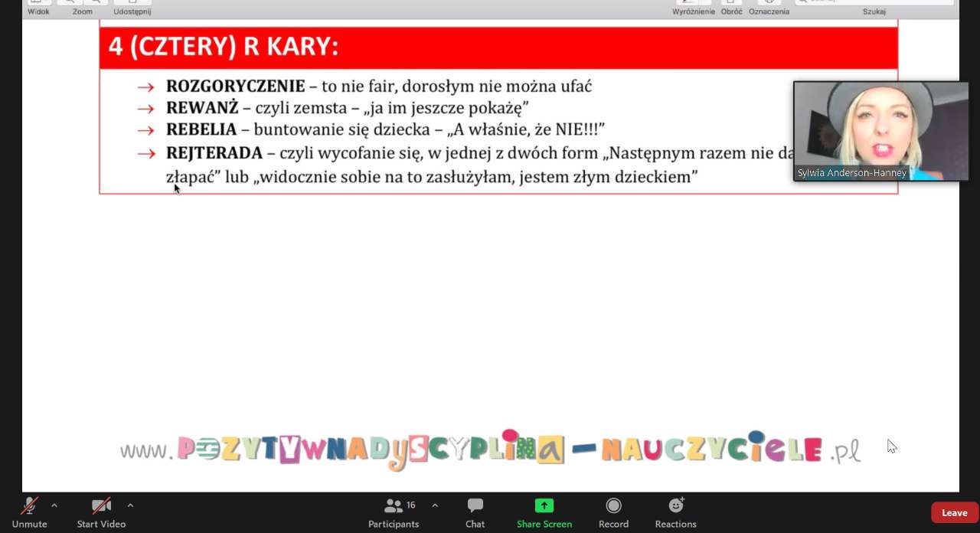This screenshot has height=533, width=980.
Task: Expand audio options next to Unmute
Action: [54, 505]
